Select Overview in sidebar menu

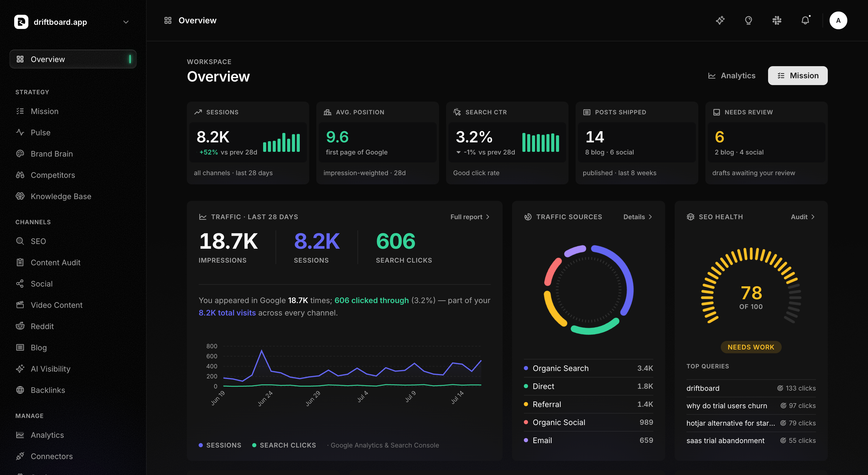(x=73, y=59)
